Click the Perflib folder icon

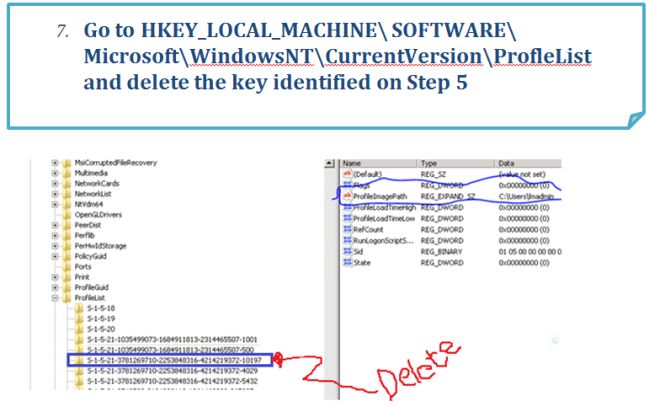tap(66, 235)
